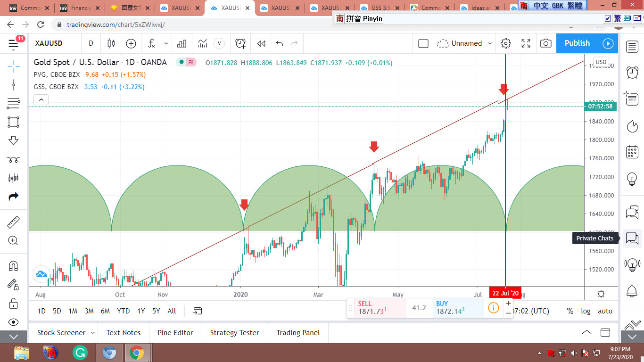The height and width of the screenshot is (362, 644).
Task: Select the ruler measure tool
Action: point(13,222)
